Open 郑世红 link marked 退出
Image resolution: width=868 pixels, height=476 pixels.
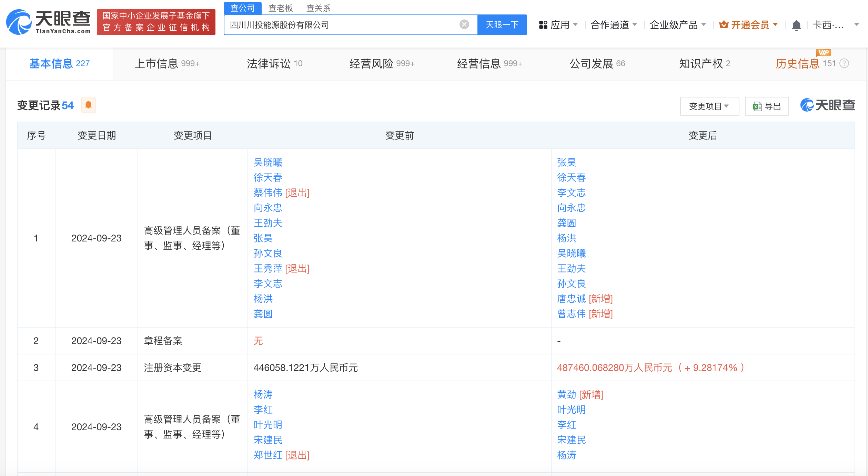(268, 455)
